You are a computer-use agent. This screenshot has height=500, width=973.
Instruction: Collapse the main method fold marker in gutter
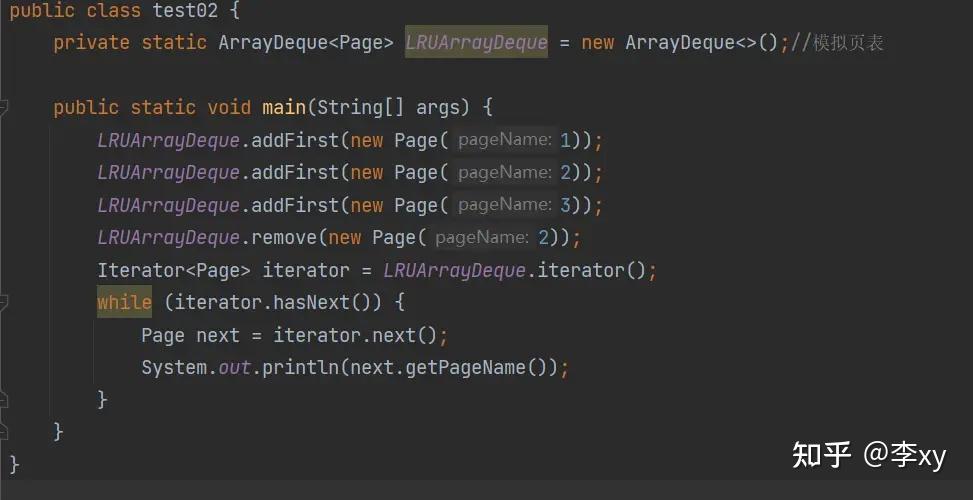click(x=3, y=107)
